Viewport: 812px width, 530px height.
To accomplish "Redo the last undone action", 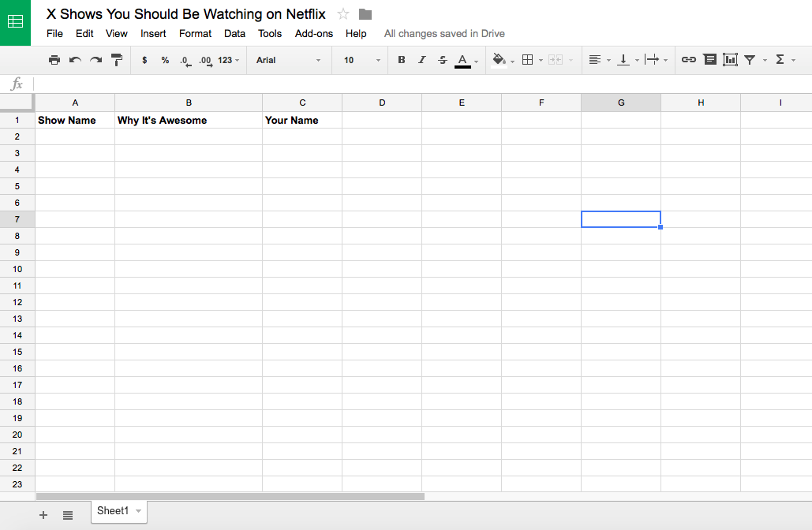I will coord(95,60).
